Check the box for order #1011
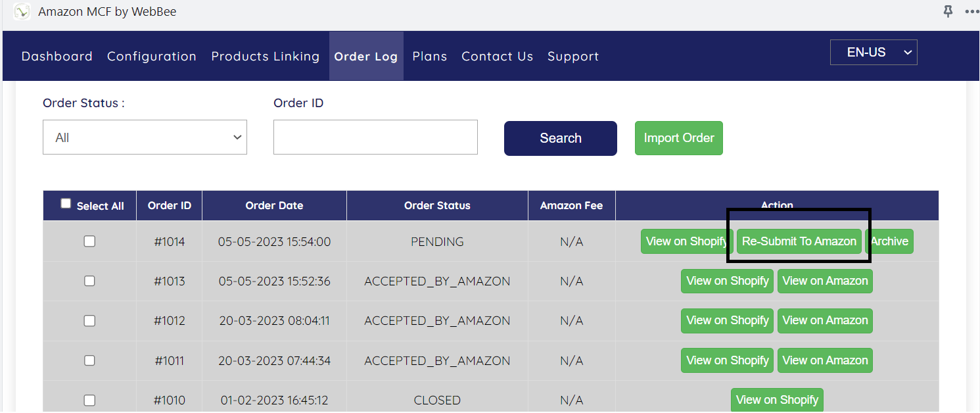The width and height of the screenshot is (980, 413). click(89, 360)
